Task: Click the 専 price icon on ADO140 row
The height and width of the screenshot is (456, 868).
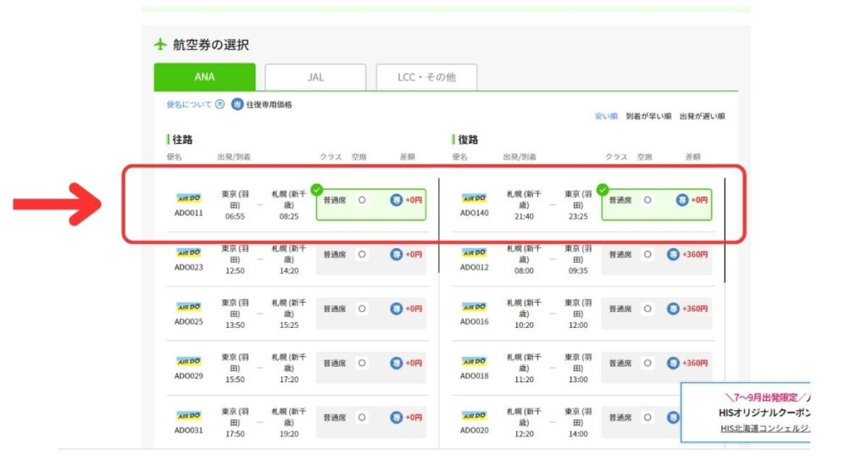Action: click(x=682, y=200)
